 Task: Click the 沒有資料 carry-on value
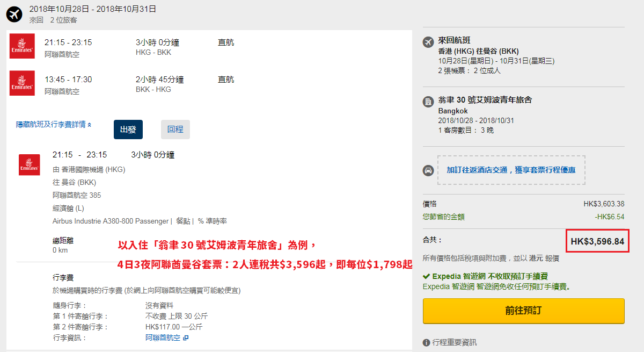tap(159, 305)
